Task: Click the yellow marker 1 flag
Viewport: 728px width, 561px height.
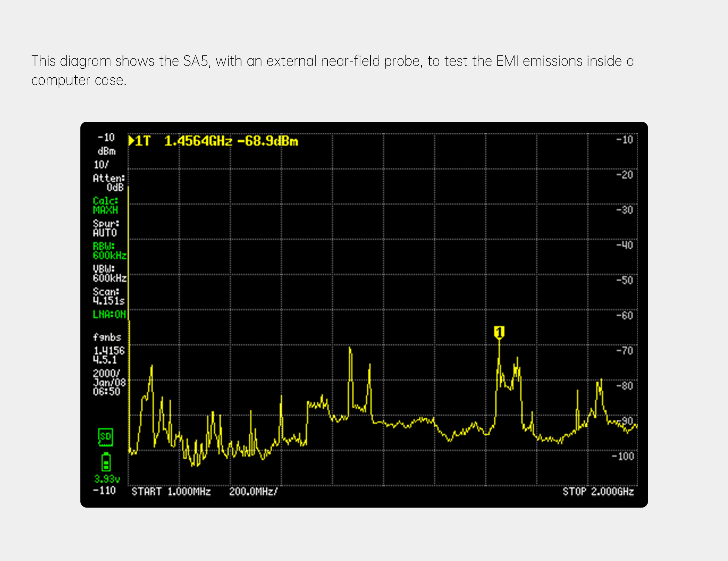Action: click(499, 332)
